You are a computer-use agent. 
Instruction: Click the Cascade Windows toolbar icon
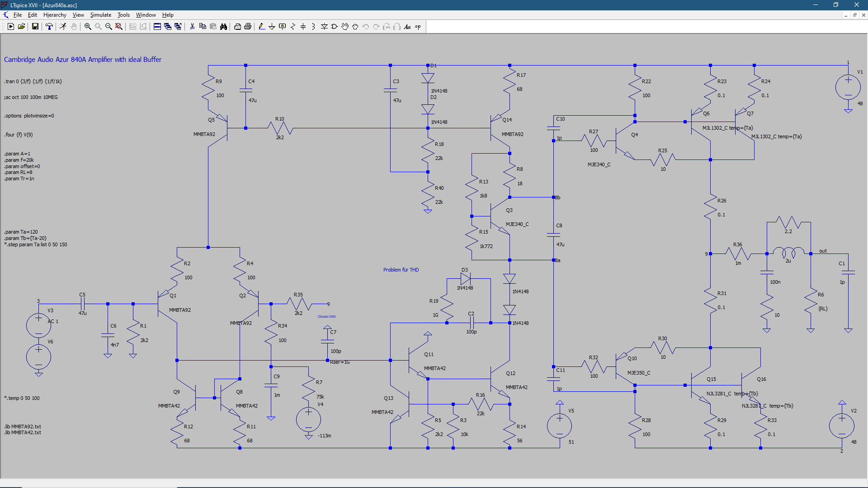point(168,27)
